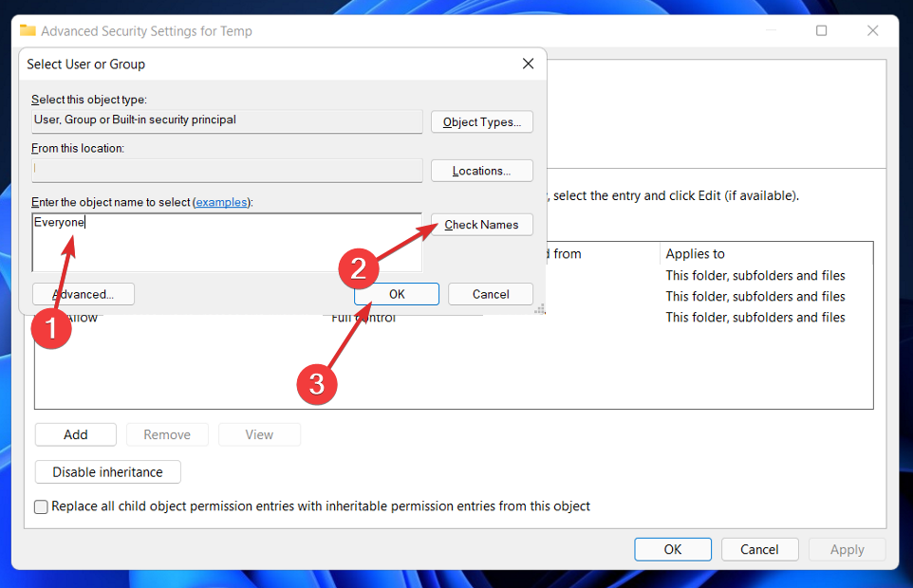Select third 'This folder, subfolders and files' row
This screenshot has height=588, width=913.
[755, 318]
